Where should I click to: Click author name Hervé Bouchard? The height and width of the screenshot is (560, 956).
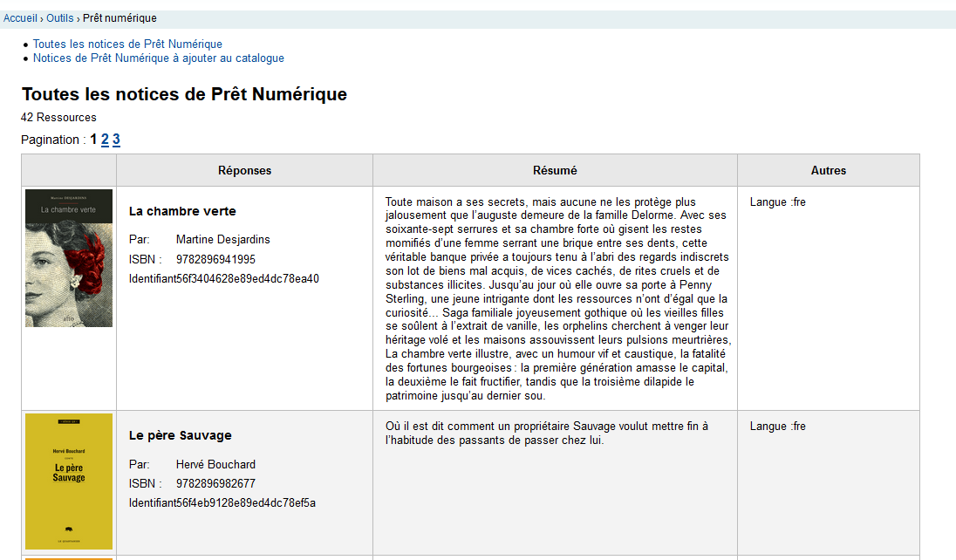[x=215, y=464]
